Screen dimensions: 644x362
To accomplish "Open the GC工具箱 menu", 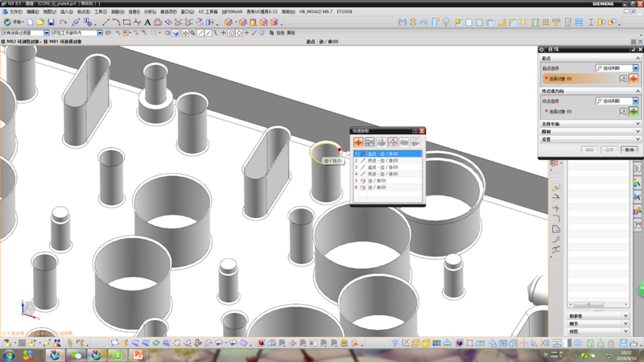I will click(208, 12).
